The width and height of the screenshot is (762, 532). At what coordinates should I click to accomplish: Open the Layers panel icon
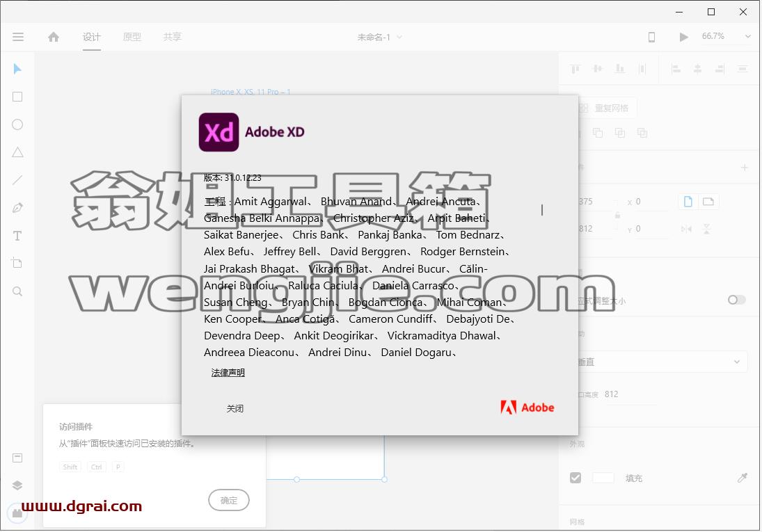coord(17,485)
